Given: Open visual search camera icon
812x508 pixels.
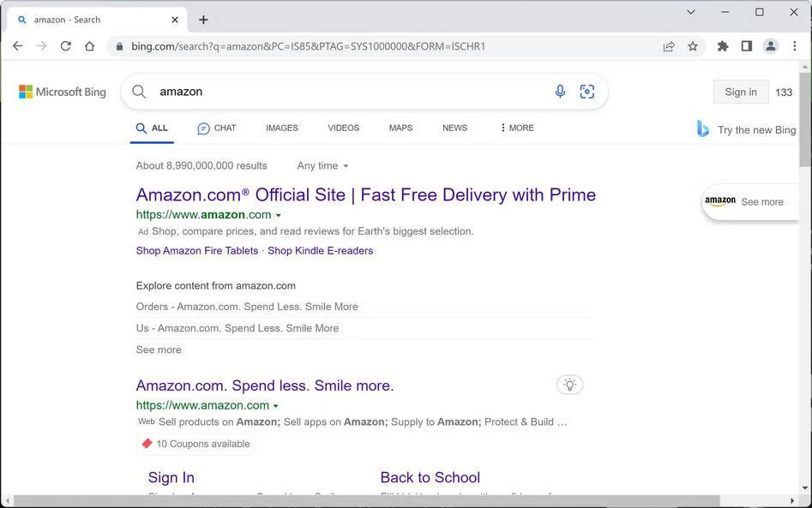Looking at the screenshot, I should coord(586,92).
